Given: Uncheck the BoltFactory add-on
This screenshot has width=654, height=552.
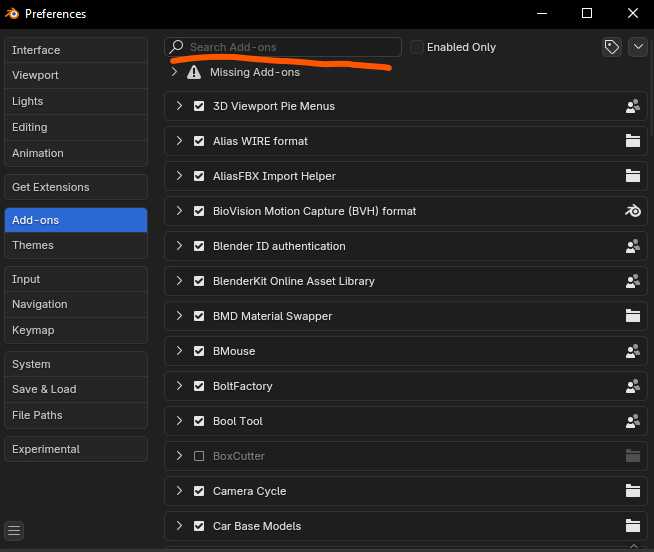Looking at the screenshot, I should click(x=199, y=386).
